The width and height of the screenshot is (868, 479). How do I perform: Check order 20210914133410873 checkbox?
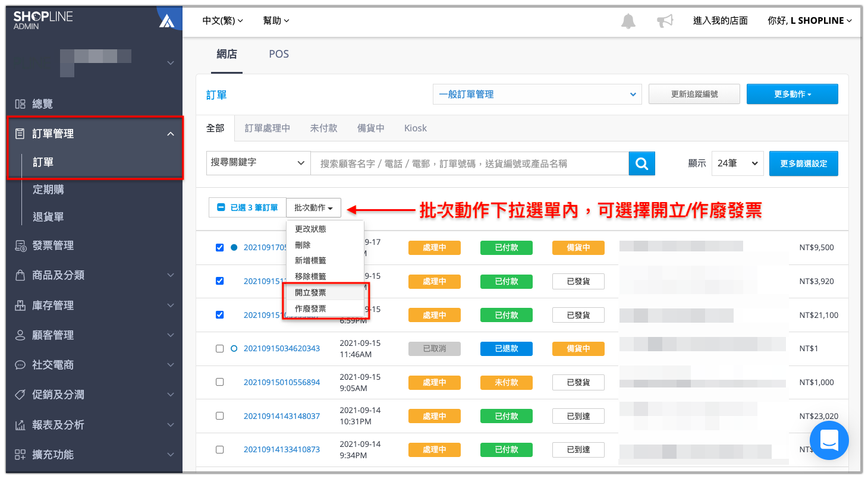[219, 449]
